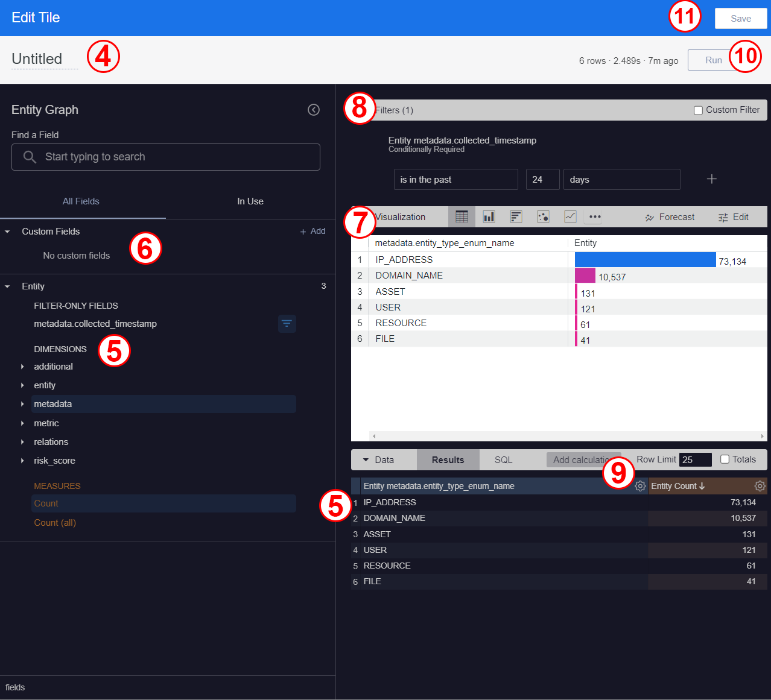
Task: Save the tile
Action: click(740, 18)
